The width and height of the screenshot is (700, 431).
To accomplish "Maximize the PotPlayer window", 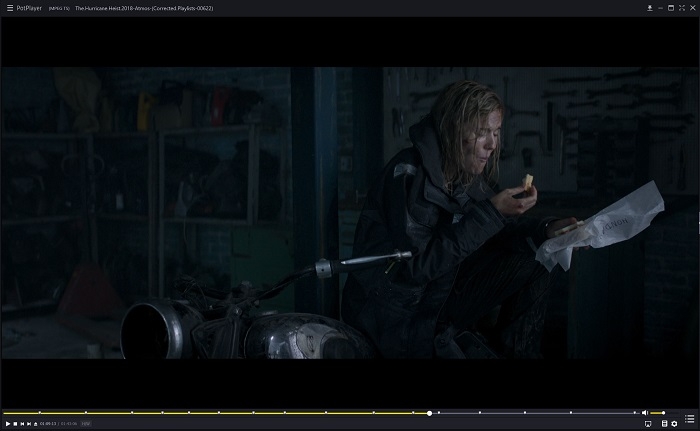I will pos(671,8).
